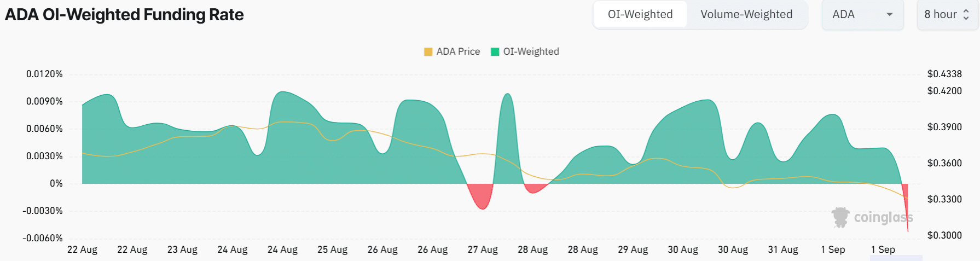
Task: Open the ADA coin dropdown
Action: pos(862,15)
